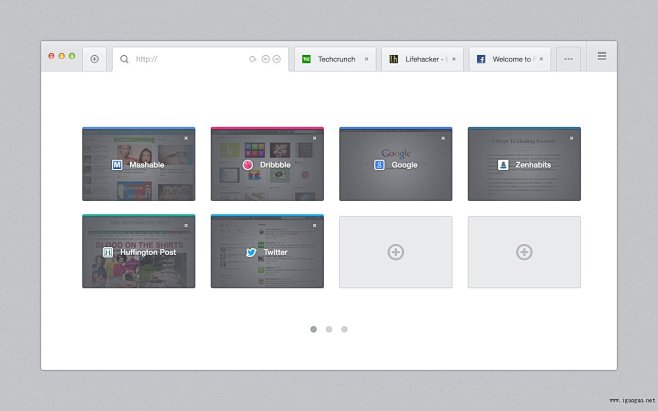Go forward using the right arrow icon
This screenshot has width=658, height=411.
click(277, 59)
